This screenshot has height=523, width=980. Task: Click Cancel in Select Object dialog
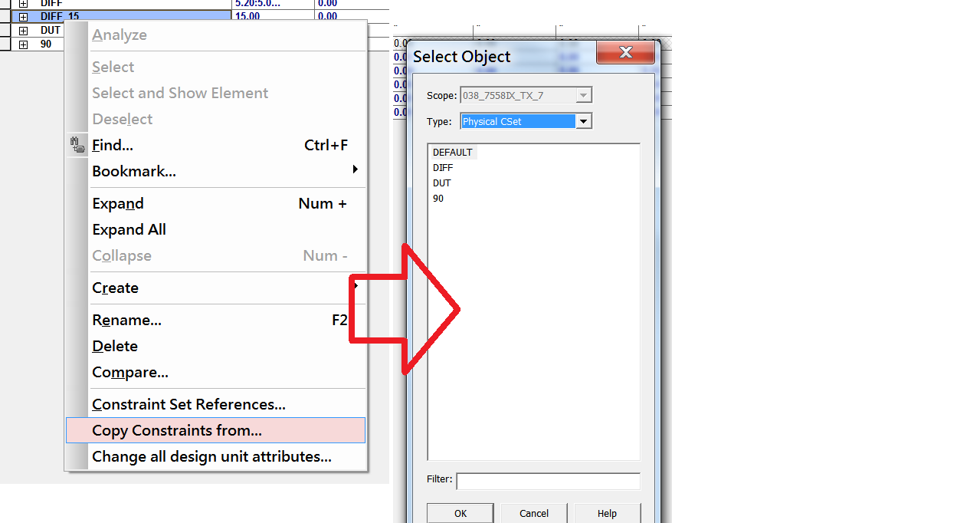click(534, 513)
